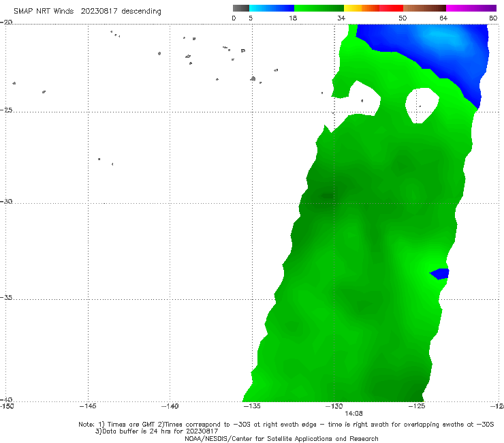Click the NOAA/NESDIS credit line
The width and height of the screenshot is (504, 443).
(x=281, y=438)
